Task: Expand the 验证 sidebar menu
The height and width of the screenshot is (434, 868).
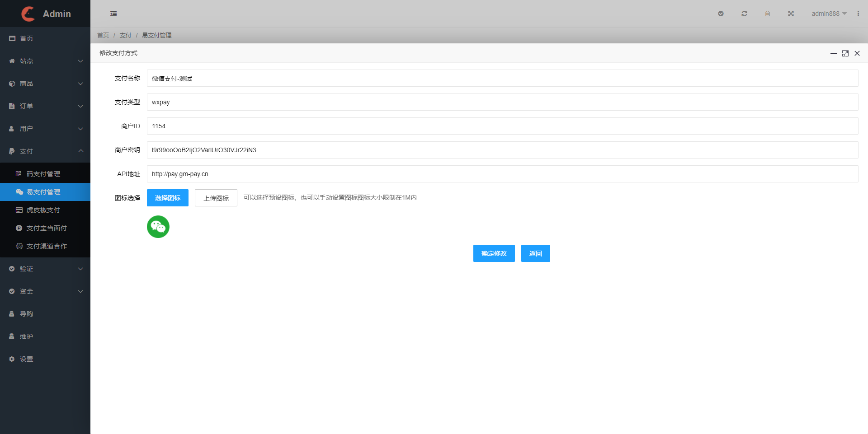Action: pyautogui.click(x=45, y=269)
